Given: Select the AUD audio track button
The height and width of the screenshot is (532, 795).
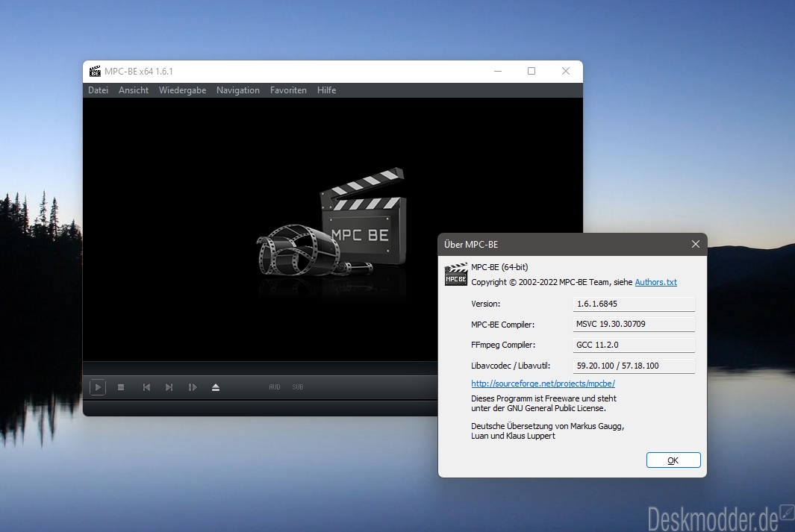Looking at the screenshot, I should tap(274, 387).
